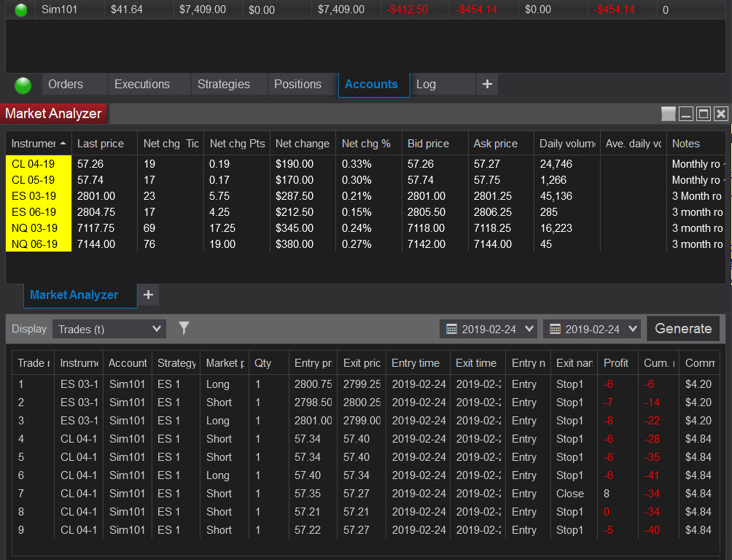This screenshot has width=732, height=560.
Task: Open the Display Trades (t) dropdown
Action: coord(109,330)
